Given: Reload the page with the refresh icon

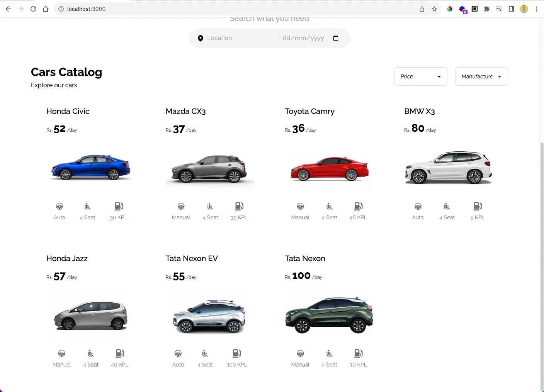Looking at the screenshot, I should 33,9.
